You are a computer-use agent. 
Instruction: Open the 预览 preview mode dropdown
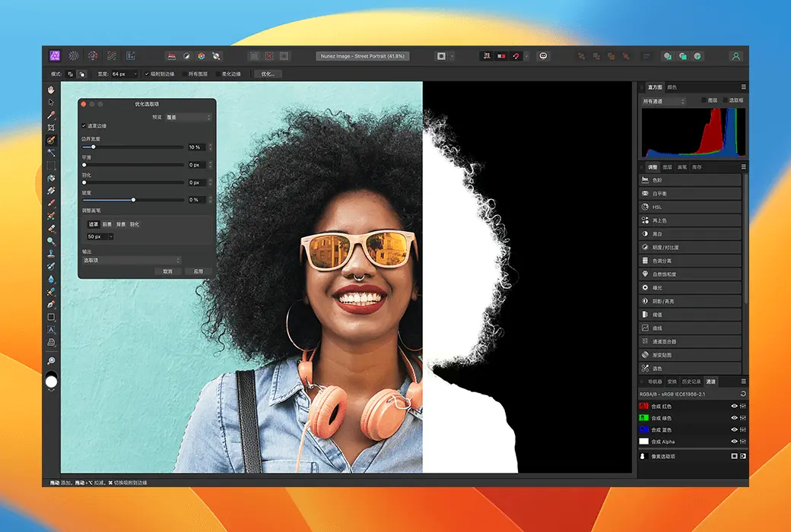pyautogui.click(x=187, y=117)
